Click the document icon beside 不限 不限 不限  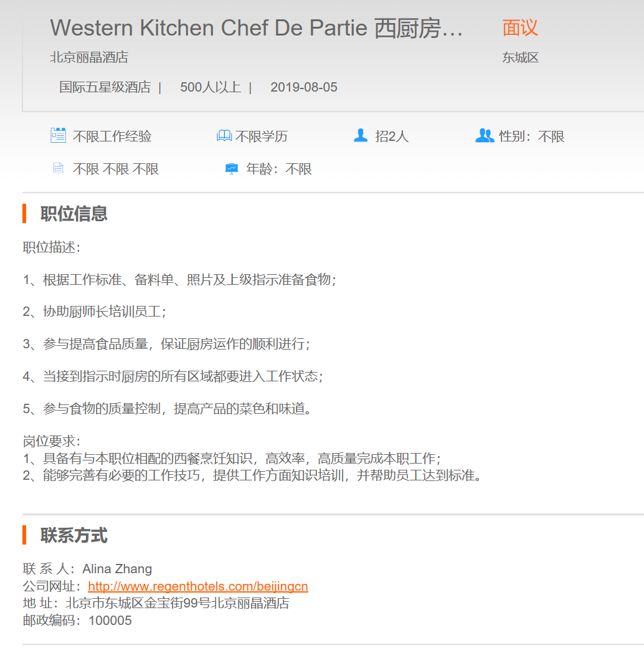[58, 168]
